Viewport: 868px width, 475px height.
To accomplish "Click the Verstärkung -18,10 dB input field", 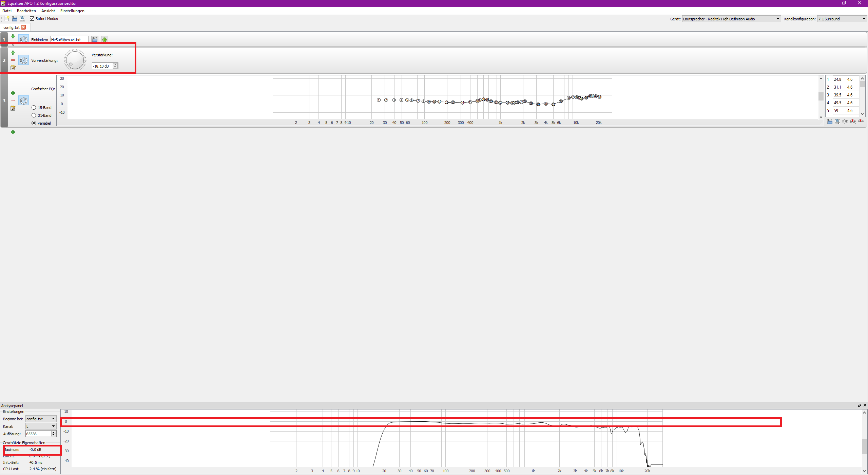I will (102, 66).
